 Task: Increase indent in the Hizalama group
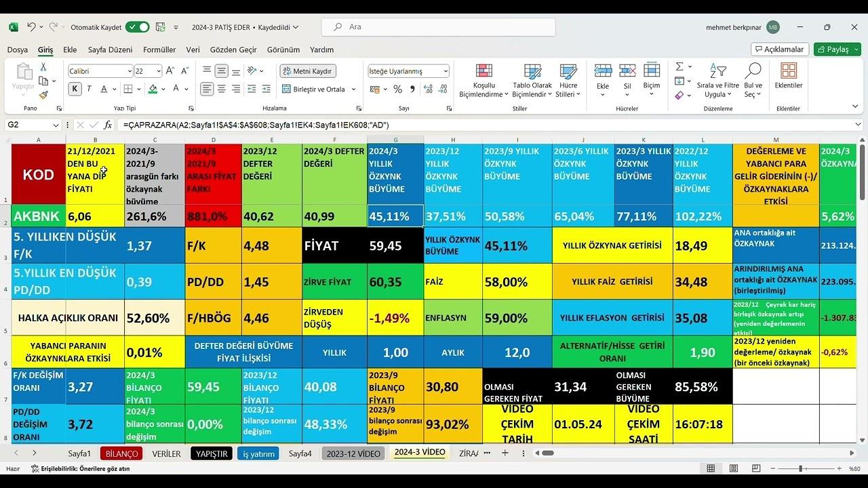pos(266,89)
